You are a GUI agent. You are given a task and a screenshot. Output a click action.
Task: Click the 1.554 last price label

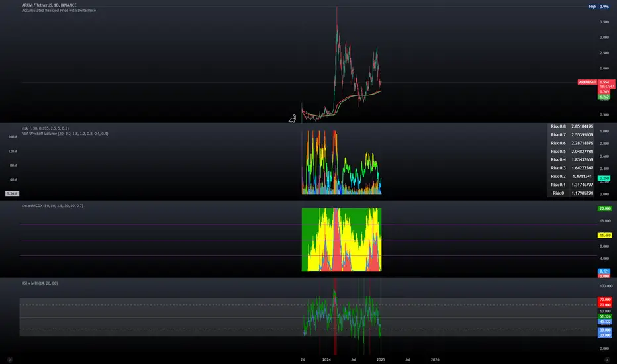coord(606,82)
